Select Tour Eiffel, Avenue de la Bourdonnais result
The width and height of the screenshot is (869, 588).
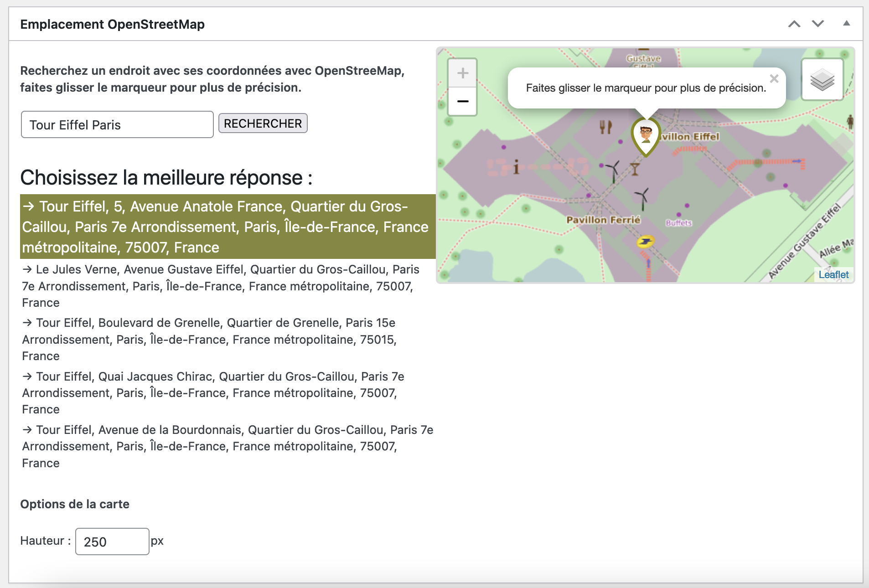coord(228,446)
